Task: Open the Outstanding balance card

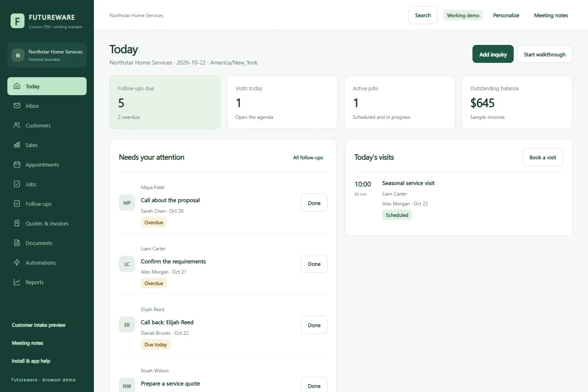Action: coord(517,102)
